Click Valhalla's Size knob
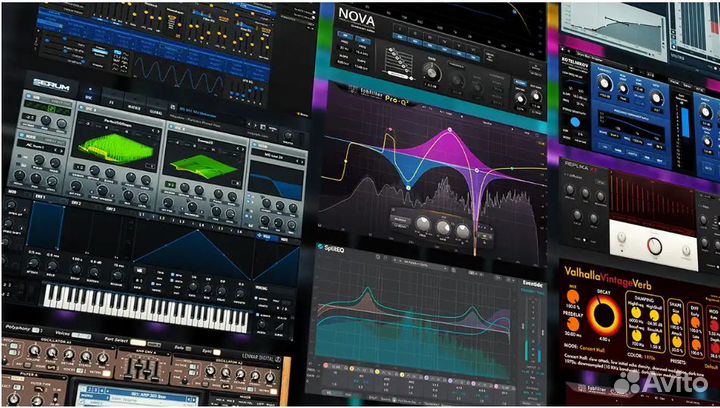Viewport: 720px width, 408px height. point(677,318)
